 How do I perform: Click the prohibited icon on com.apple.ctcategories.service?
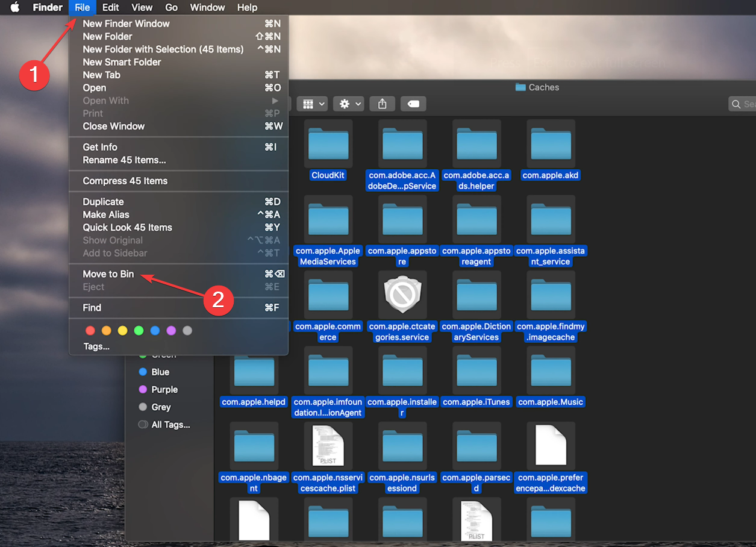click(402, 295)
